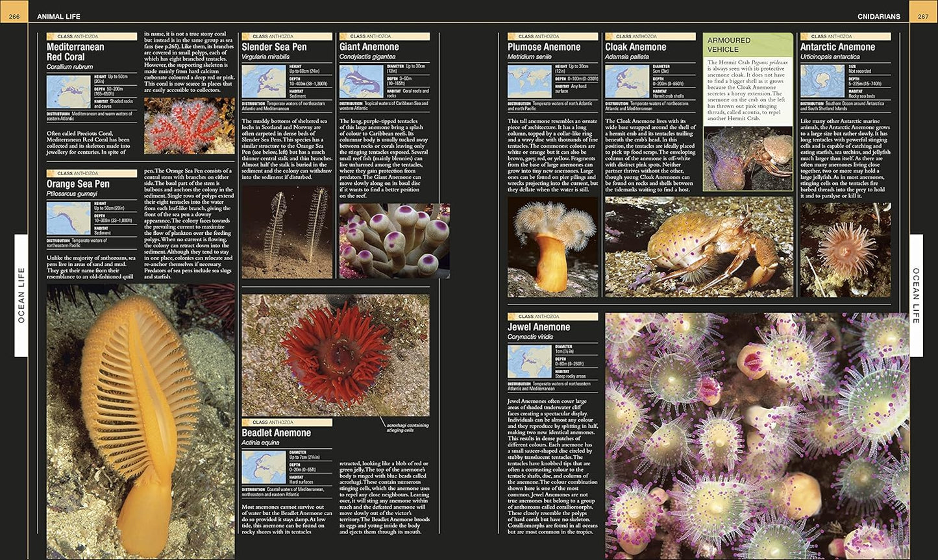The width and height of the screenshot is (938, 560).
Task: Click the scientific name Corallium rubrum
Action: coord(69,67)
